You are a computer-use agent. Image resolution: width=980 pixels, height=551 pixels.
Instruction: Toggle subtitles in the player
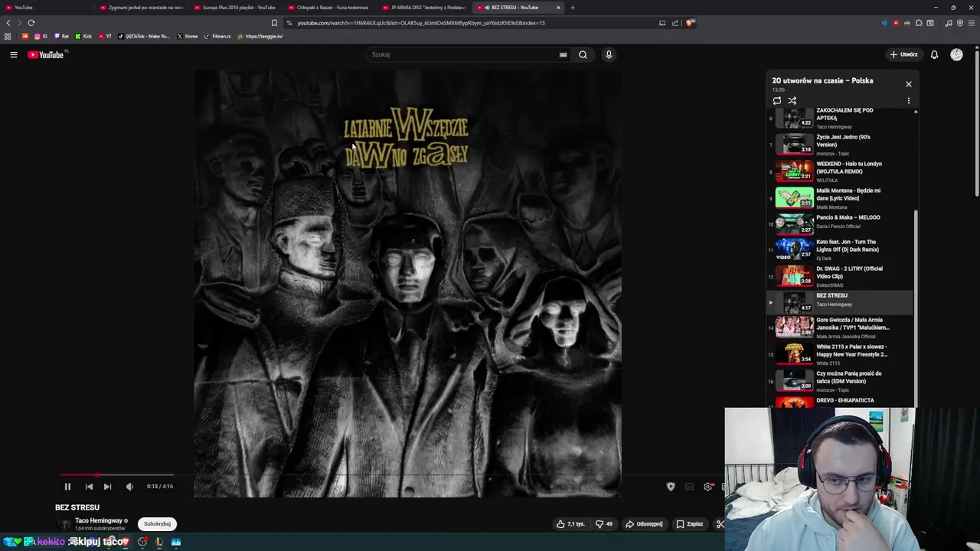[689, 487]
